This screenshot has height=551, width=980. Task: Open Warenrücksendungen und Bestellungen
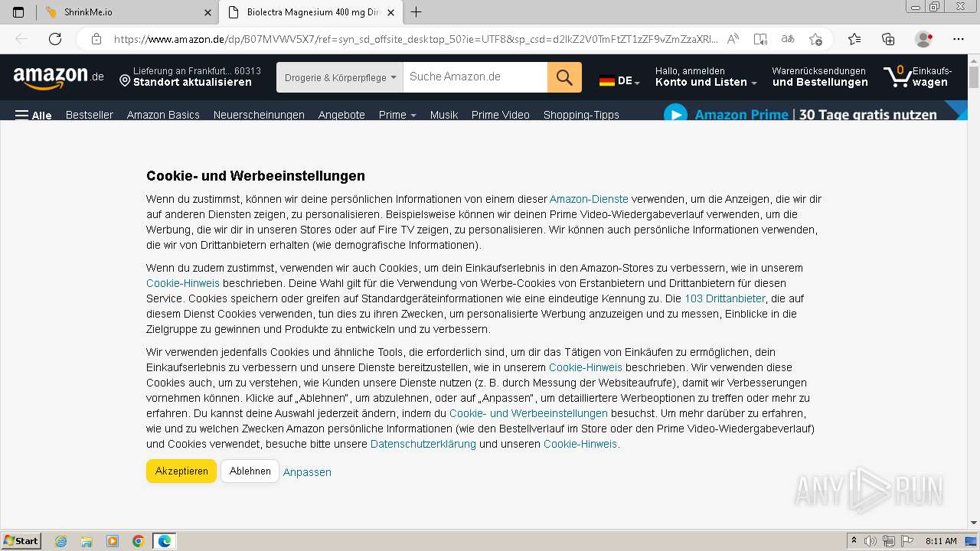[x=820, y=77]
